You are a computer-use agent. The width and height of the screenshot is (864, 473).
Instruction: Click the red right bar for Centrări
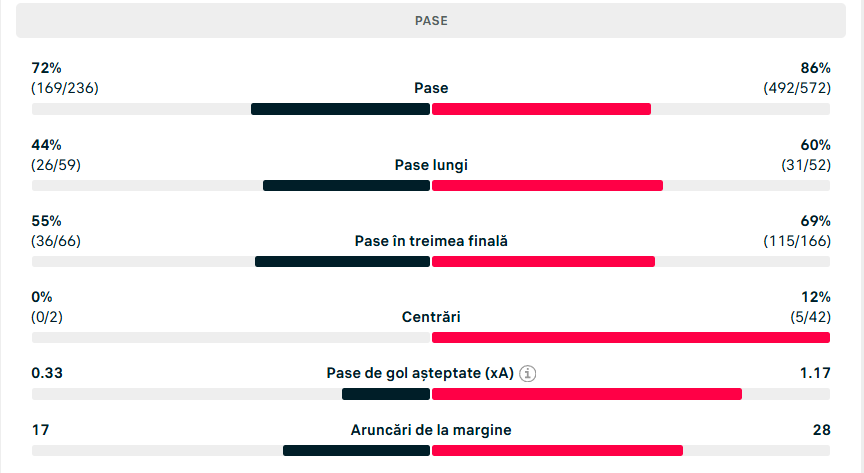click(x=630, y=337)
